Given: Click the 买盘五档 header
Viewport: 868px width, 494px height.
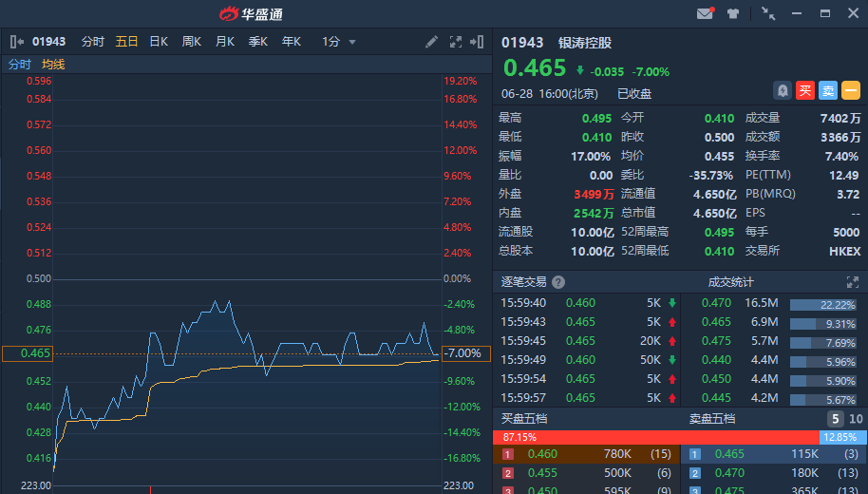Looking at the screenshot, I should 523,419.
